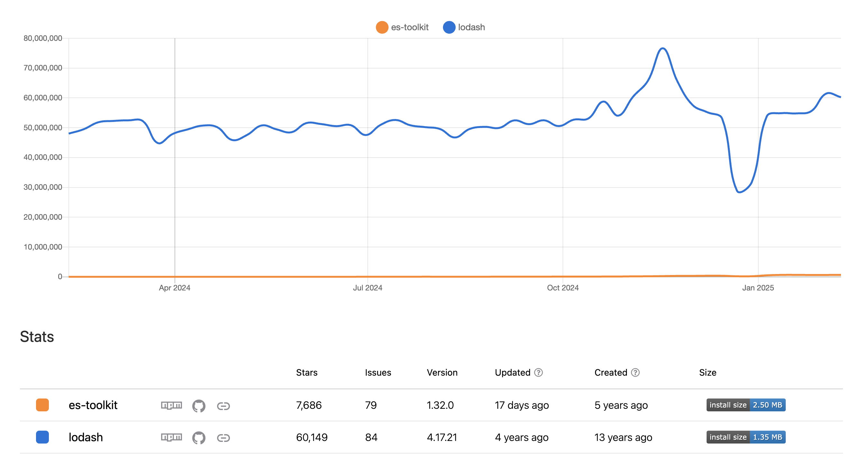The image size is (868, 467).
Task: Click lodash homepage link icon
Action: point(223,438)
